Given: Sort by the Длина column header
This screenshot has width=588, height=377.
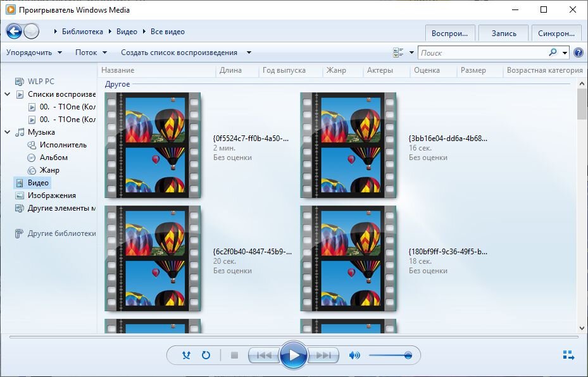Looking at the screenshot, I should coord(237,70).
